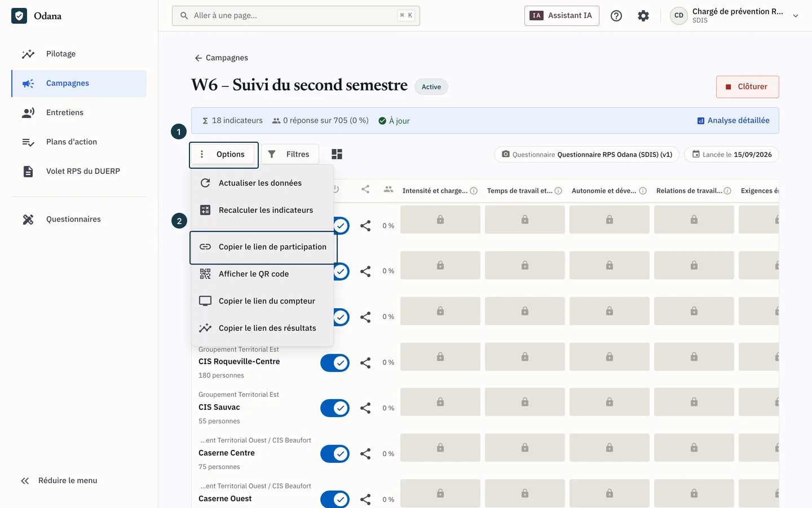Screen dimensions: 812x508
Task: Choose Copier le lien des résultats
Action: pos(262,328)
